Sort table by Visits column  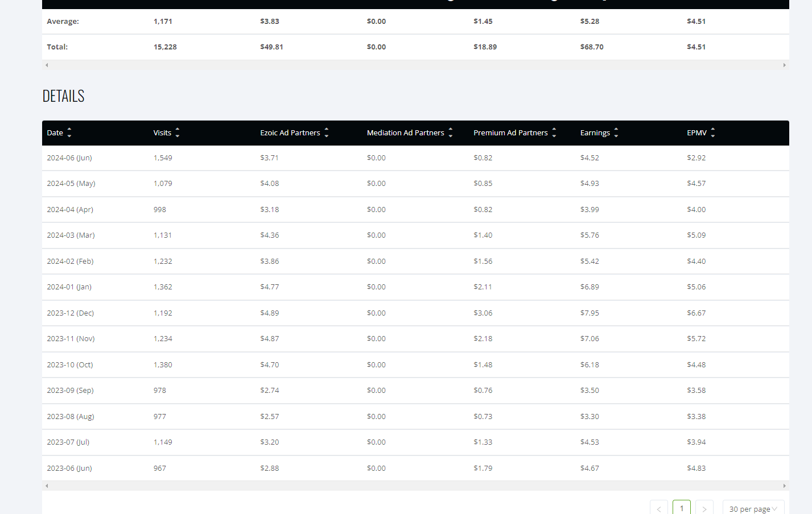178,133
